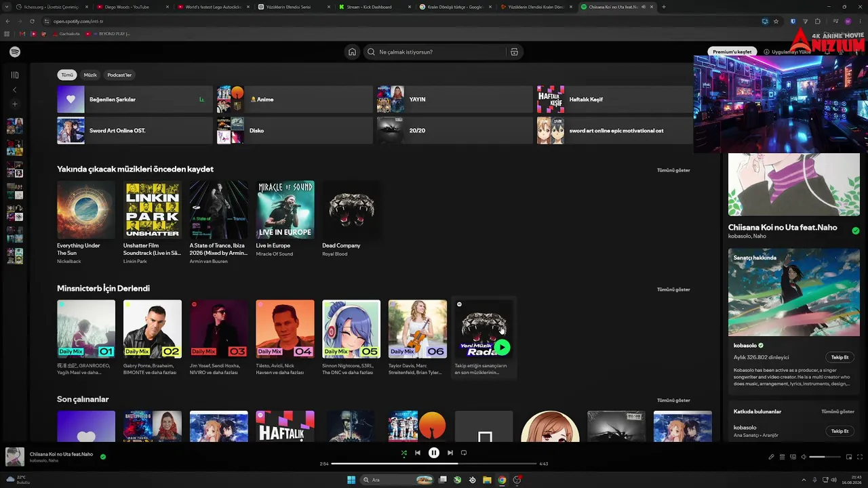Image resolution: width=868 pixels, height=488 pixels.
Task: Select the Tümü filter chip
Action: pyautogui.click(x=67, y=75)
